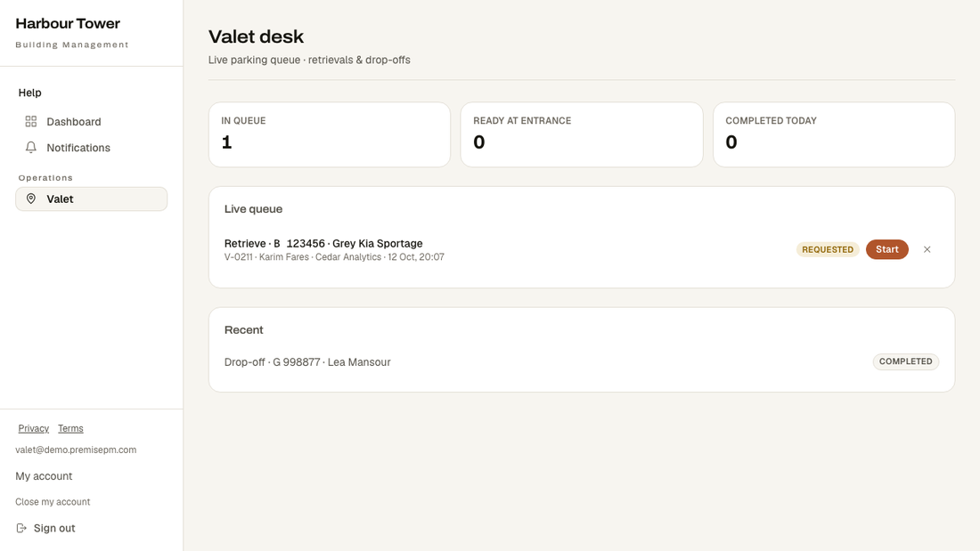Click the Valet location pin icon
The image size is (980, 551).
30,199
